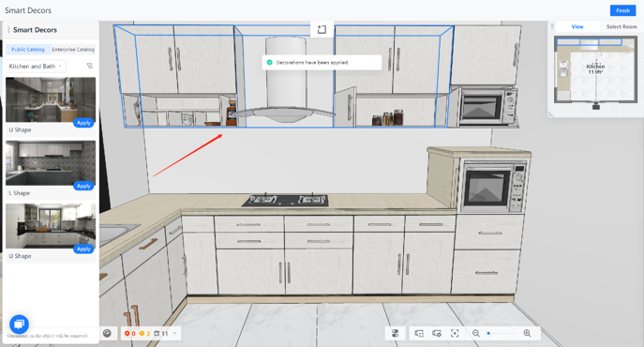Select the first U Shape kitchen thumbnail

[x=51, y=100]
